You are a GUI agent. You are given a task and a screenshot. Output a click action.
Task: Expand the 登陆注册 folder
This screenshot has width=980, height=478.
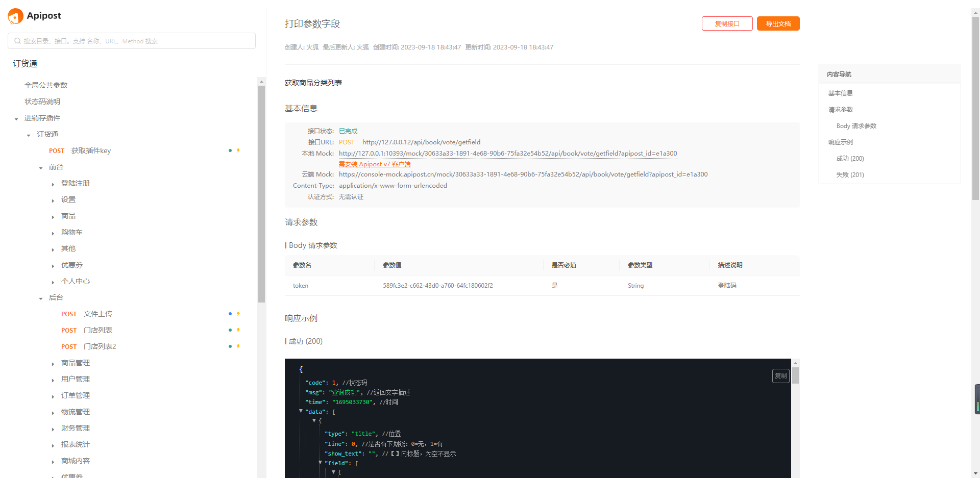pyautogui.click(x=53, y=184)
